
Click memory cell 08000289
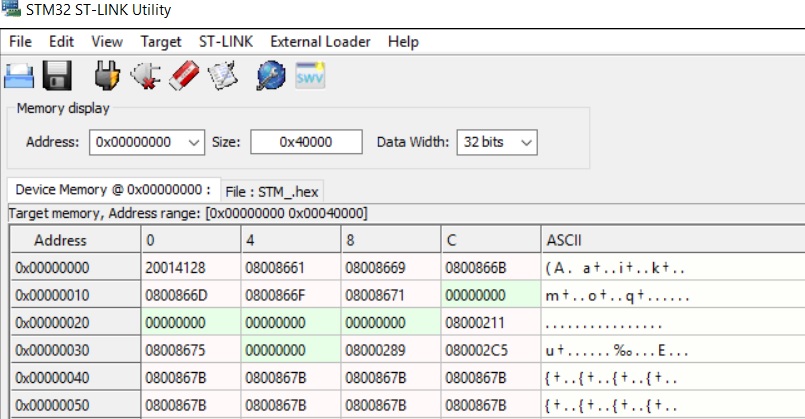pos(391,350)
